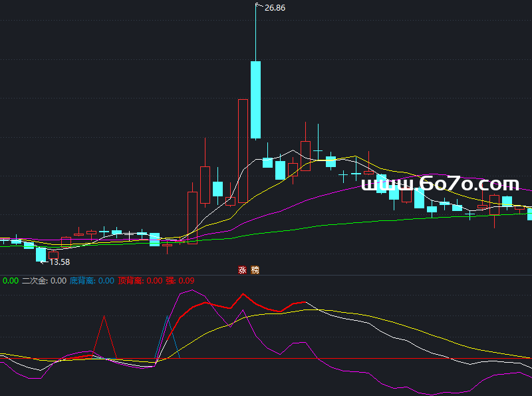
Task: Select the large hollow red candlestick
Action: 243,150
